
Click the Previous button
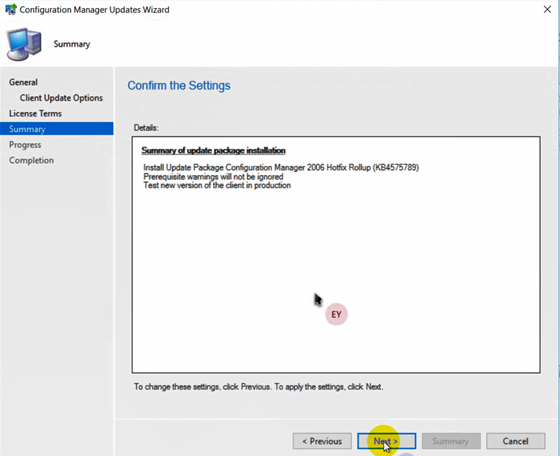(322, 441)
